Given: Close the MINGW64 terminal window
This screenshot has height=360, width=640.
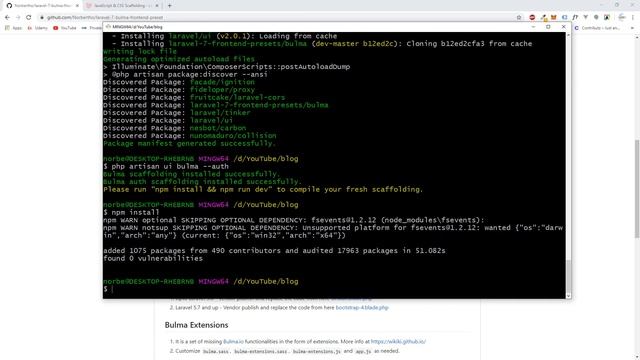Looking at the screenshot, I should 564,27.
